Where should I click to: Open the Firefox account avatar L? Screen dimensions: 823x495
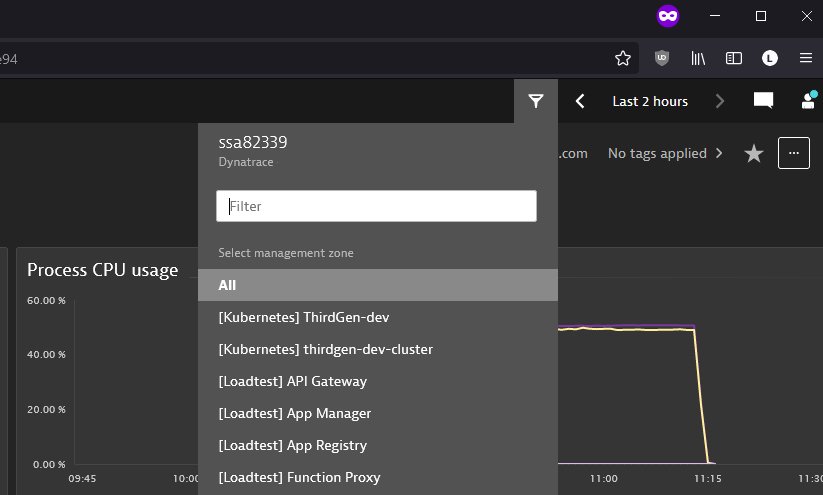coord(769,58)
